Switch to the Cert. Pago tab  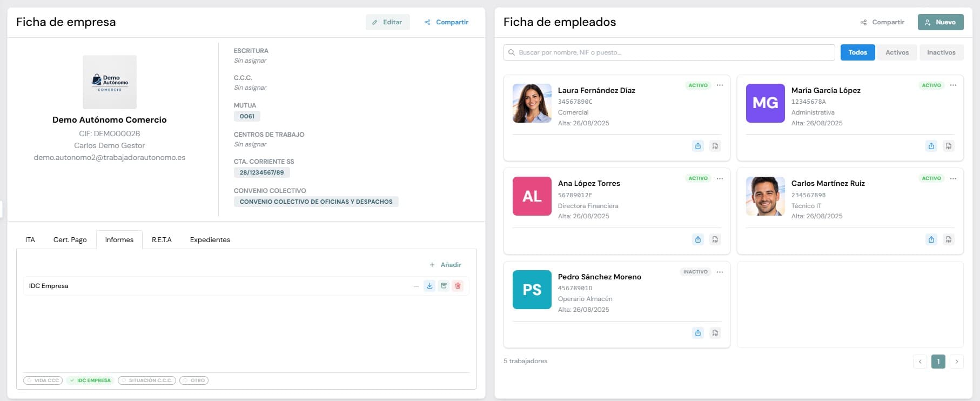[x=70, y=240]
